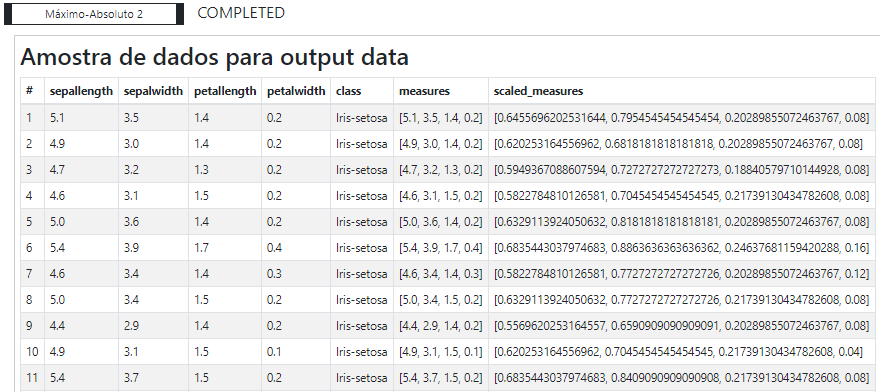Click petalwidth value 0.4 in row 6
This screenshot has width=880, height=392.
[296, 248]
